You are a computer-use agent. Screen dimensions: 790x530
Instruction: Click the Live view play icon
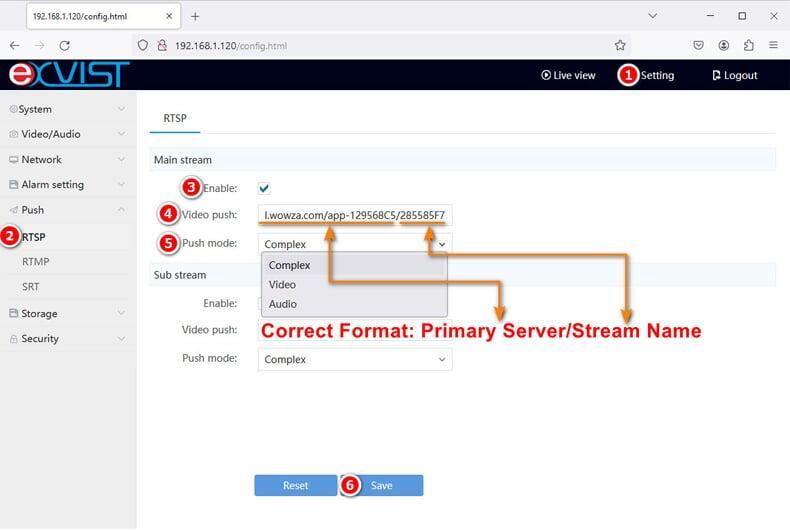(x=546, y=75)
